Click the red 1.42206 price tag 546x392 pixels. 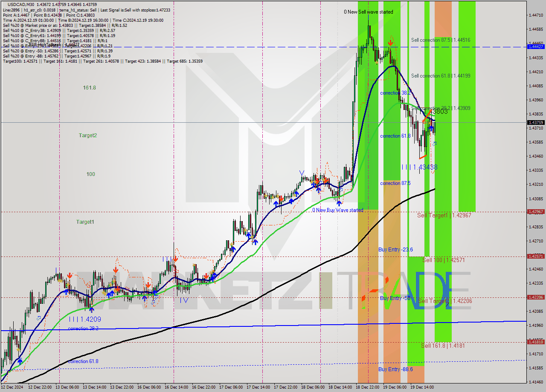pyautogui.click(x=535, y=297)
